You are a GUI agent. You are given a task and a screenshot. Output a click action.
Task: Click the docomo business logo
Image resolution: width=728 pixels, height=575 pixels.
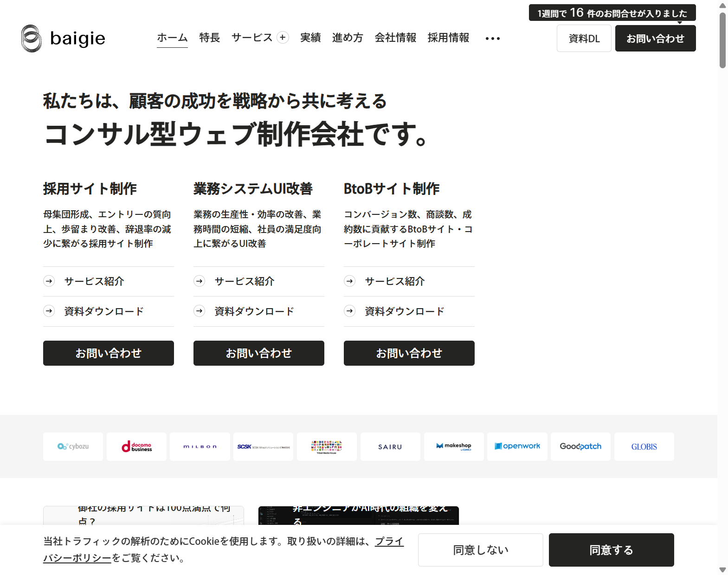136,446
